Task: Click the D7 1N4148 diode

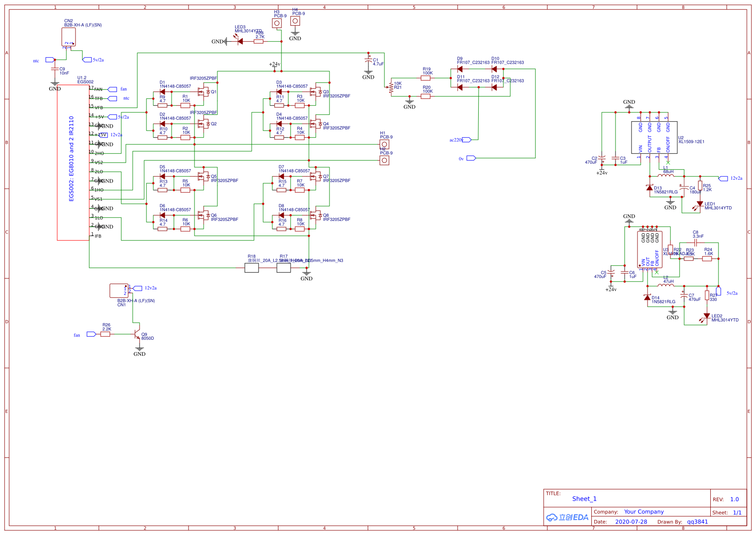Action: (281, 177)
